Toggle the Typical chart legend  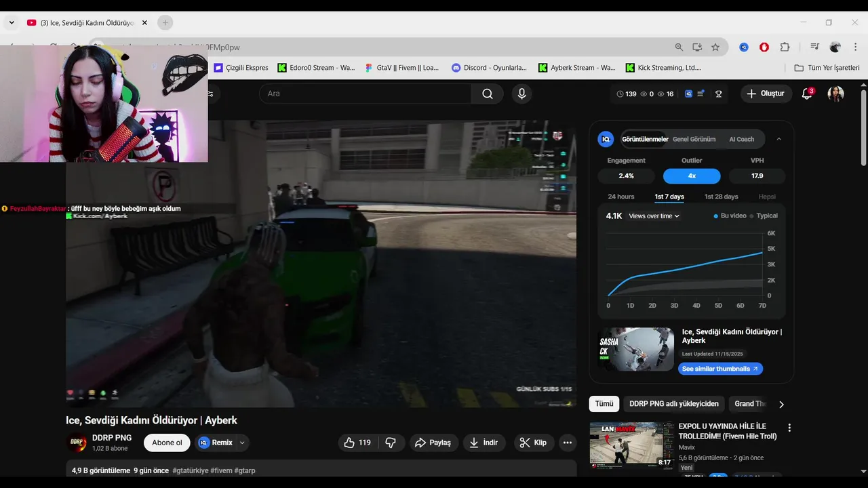tap(764, 216)
